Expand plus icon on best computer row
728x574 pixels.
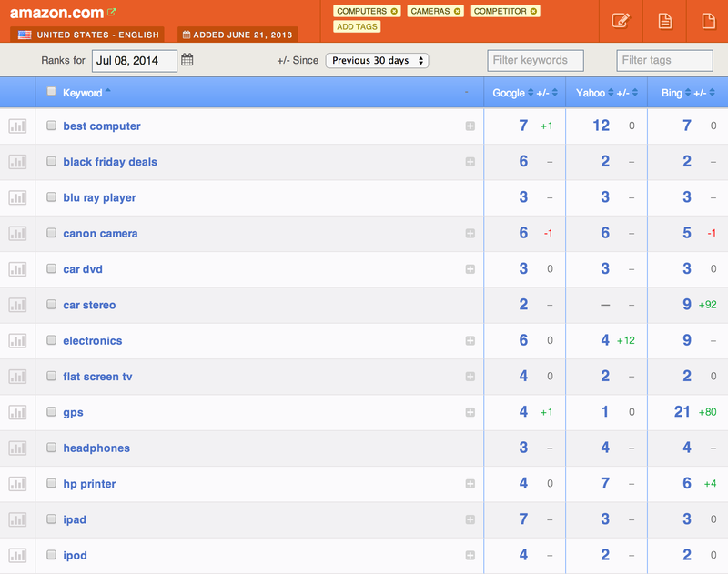(x=470, y=126)
